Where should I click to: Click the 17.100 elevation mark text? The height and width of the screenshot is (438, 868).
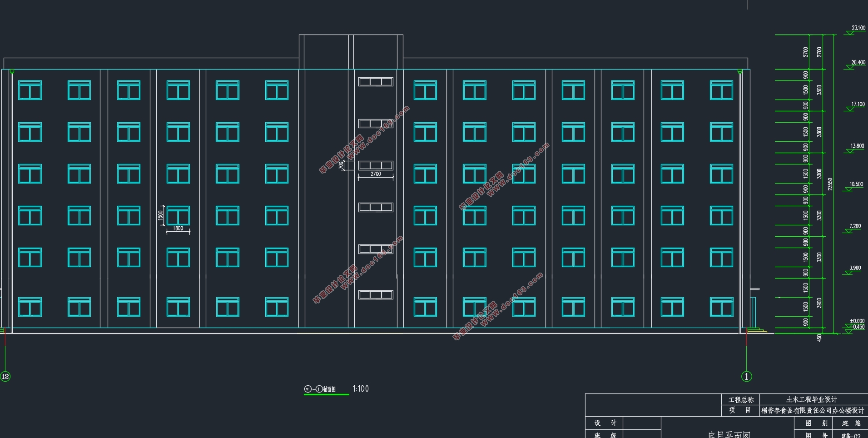(x=858, y=105)
